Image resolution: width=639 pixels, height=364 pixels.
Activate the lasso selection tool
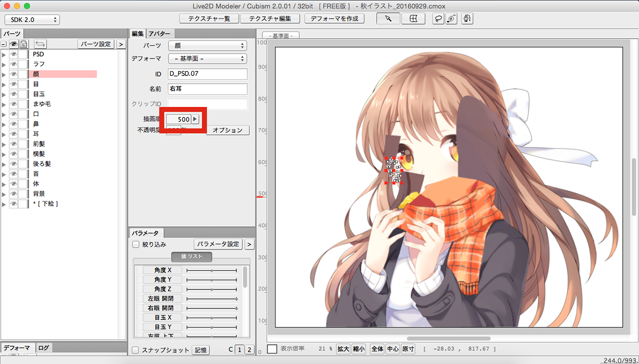pos(438,19)
